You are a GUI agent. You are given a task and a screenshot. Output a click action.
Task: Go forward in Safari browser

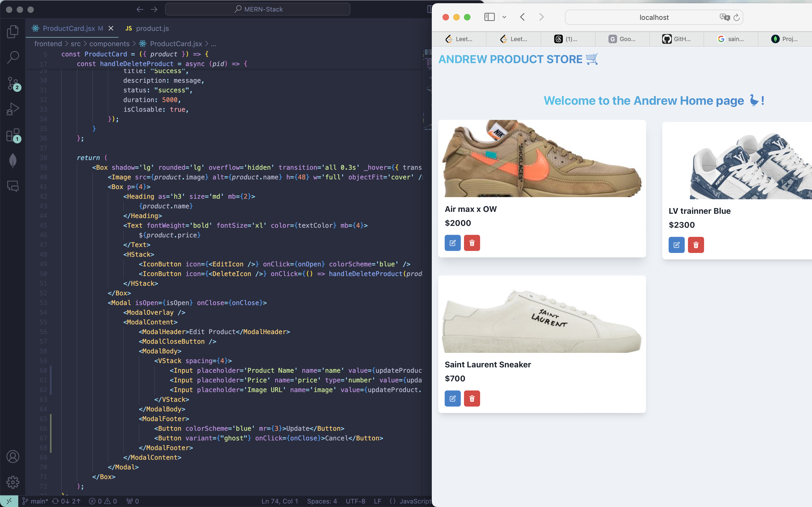point(541,17)
